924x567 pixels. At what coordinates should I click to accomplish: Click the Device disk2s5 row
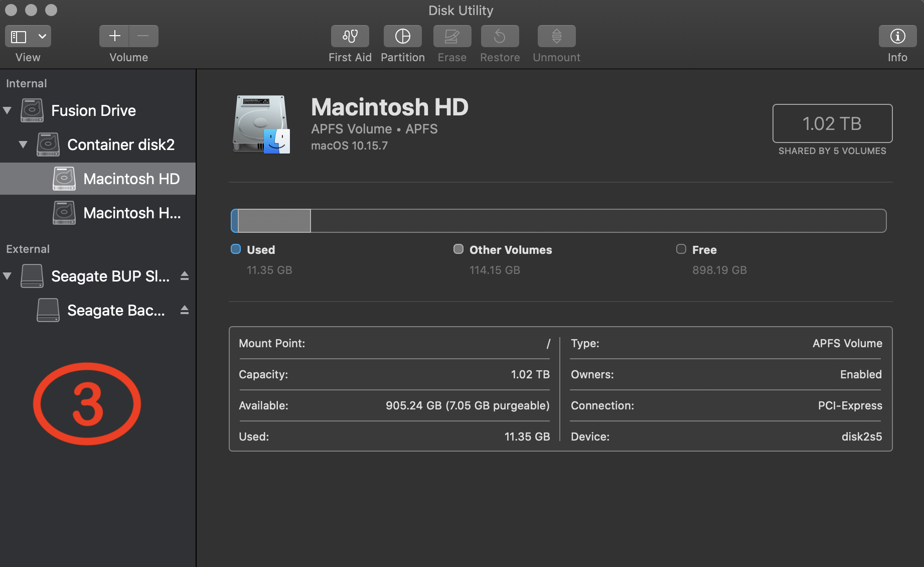[x=726, y=437]
